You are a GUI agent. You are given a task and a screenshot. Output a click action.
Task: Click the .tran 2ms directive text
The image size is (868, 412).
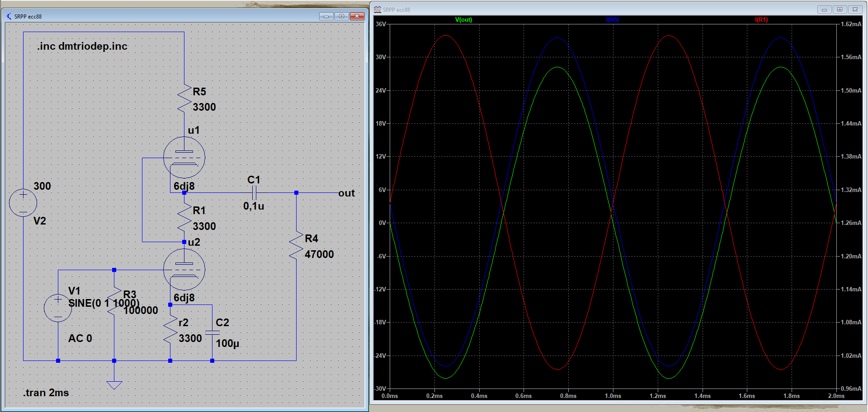point(46,393)
